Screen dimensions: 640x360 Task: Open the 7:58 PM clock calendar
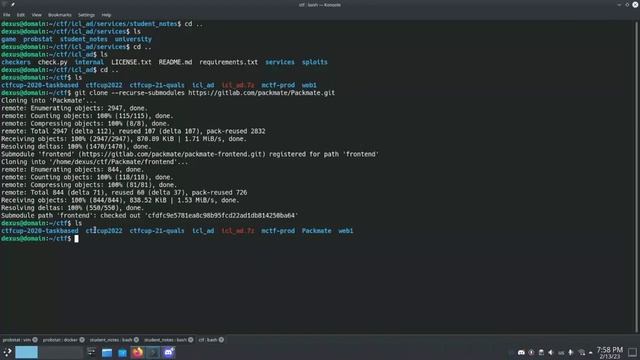click(609, 353)
